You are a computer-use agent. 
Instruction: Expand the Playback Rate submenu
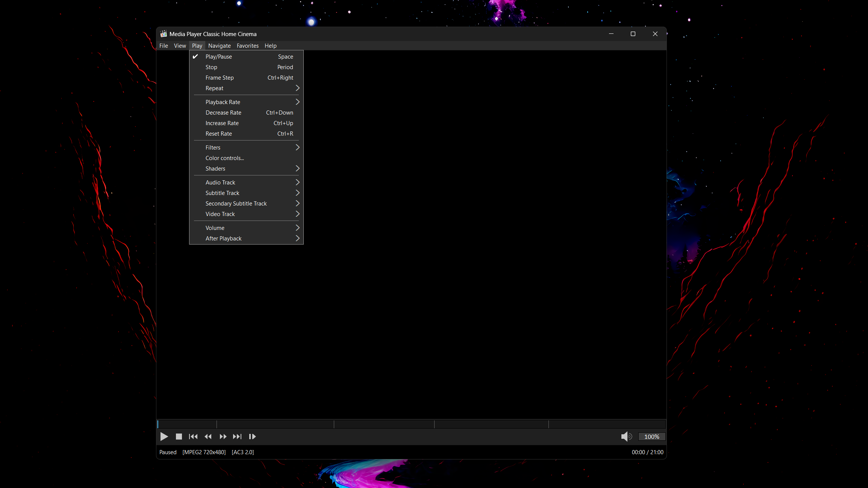pos(246,102)
